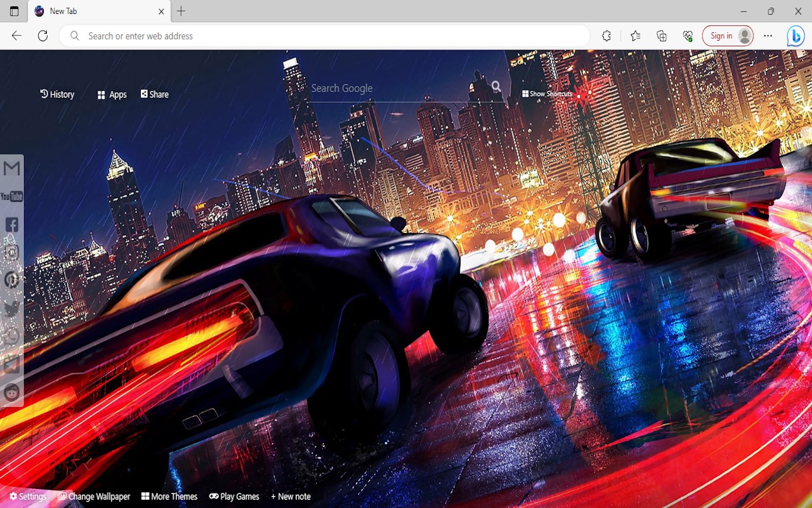Click the profile avatar icon

click(745, 36)
